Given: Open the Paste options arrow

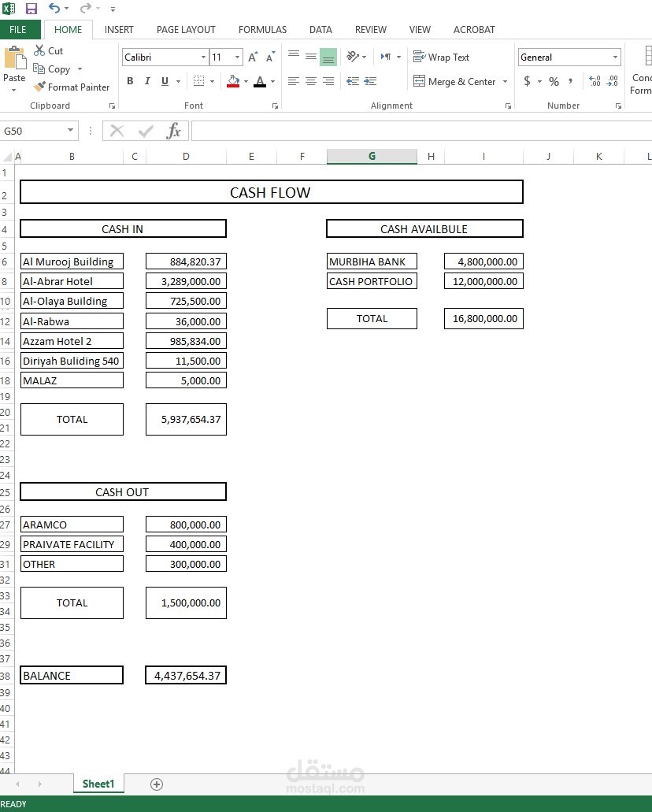Looking at the screenshot, I should click(14, 90).
